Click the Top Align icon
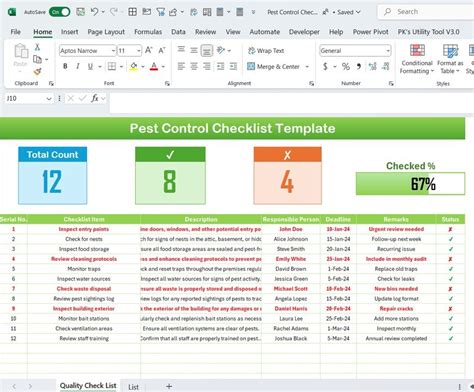The image size is (474, 392). tap(181, 50)
